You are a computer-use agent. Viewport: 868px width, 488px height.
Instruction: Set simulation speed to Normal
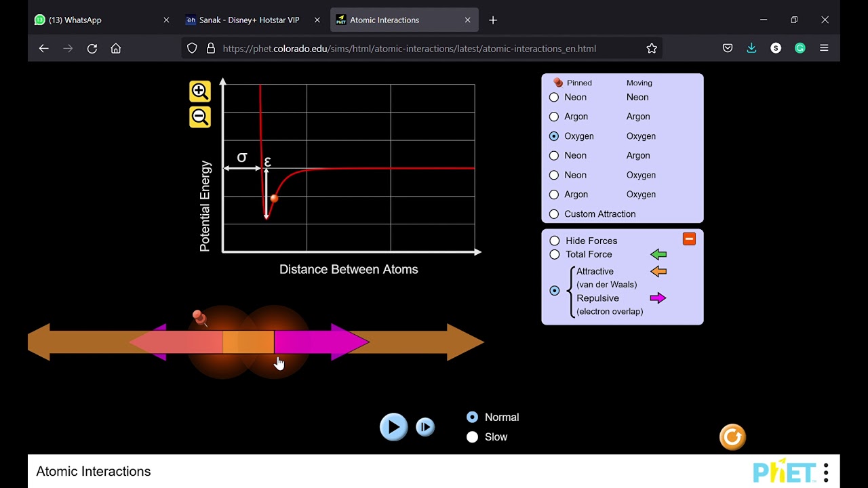[x=473, y=418]
